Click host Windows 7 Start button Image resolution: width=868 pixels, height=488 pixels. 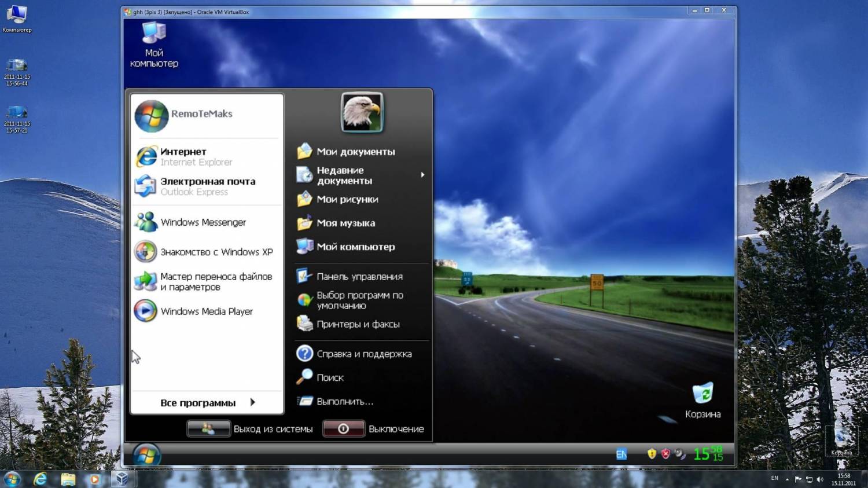(x=12, y=479)
